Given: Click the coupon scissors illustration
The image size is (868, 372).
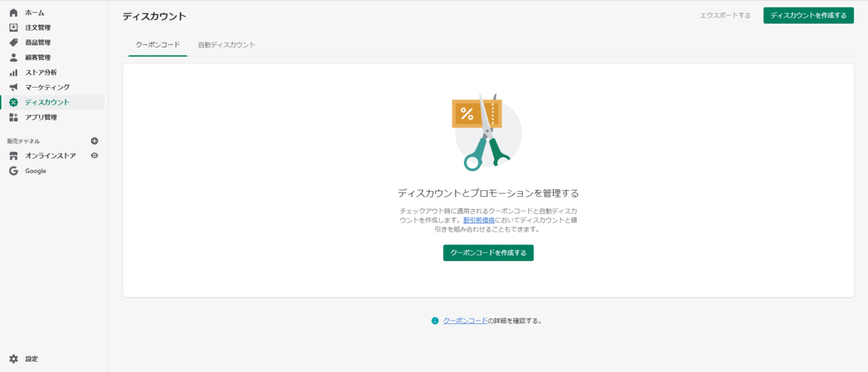Looking at the screenshot, I should click(487, 132).
